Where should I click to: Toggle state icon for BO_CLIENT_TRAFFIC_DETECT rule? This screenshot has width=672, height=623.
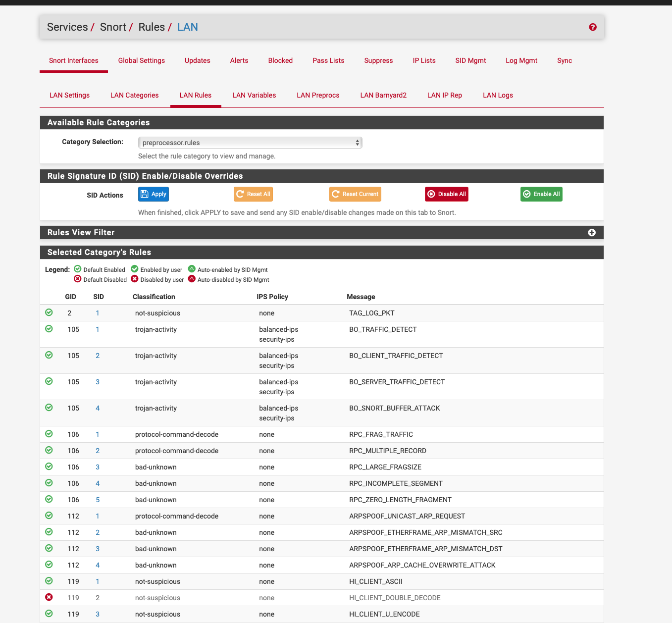[49, 355]
